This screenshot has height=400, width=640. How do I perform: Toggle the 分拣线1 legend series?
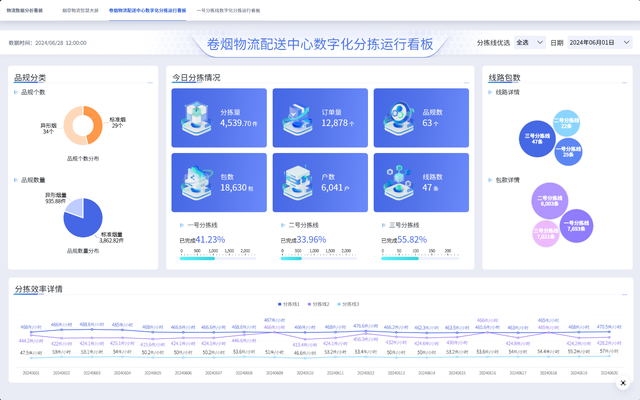(289, 304)
